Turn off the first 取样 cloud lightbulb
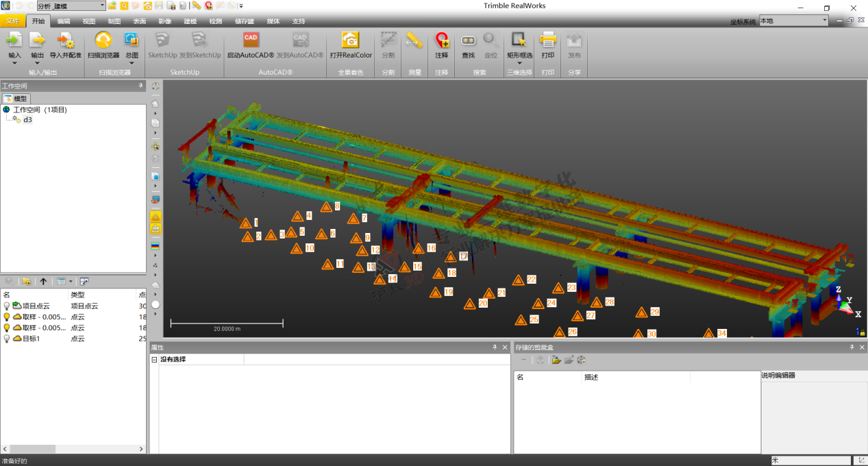This screenshot has height=466, width=868. [7, 317]
